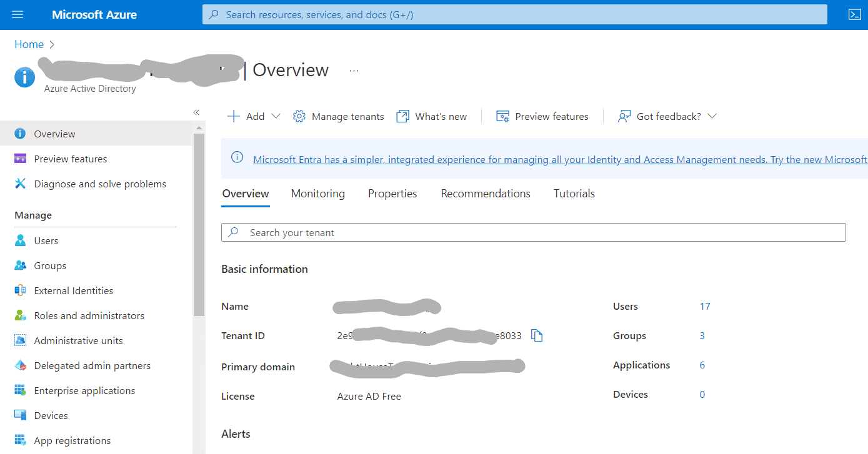Screen dimensions: 868x454
Task: Click the Manage tenants gear icon
Action: (x=299, y=117)
